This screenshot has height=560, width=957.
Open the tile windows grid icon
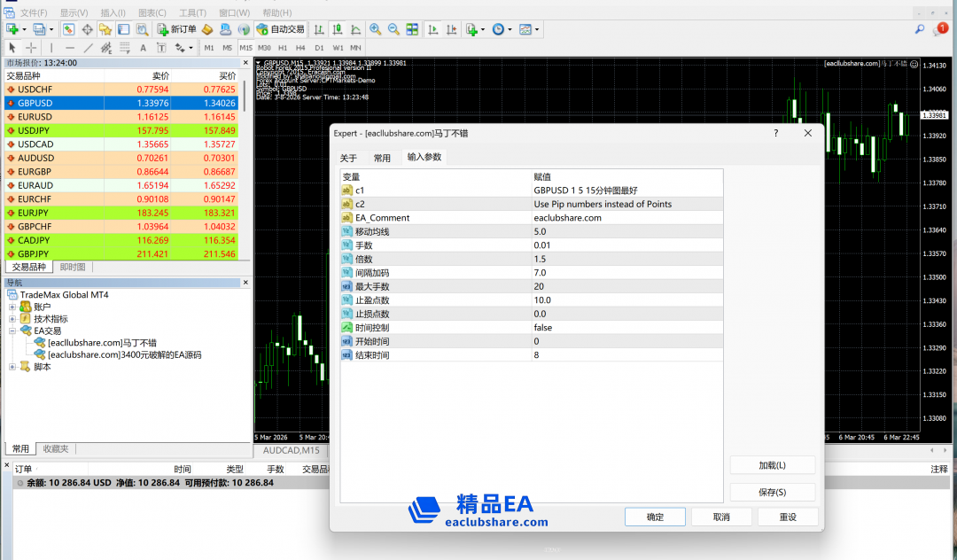412,29
